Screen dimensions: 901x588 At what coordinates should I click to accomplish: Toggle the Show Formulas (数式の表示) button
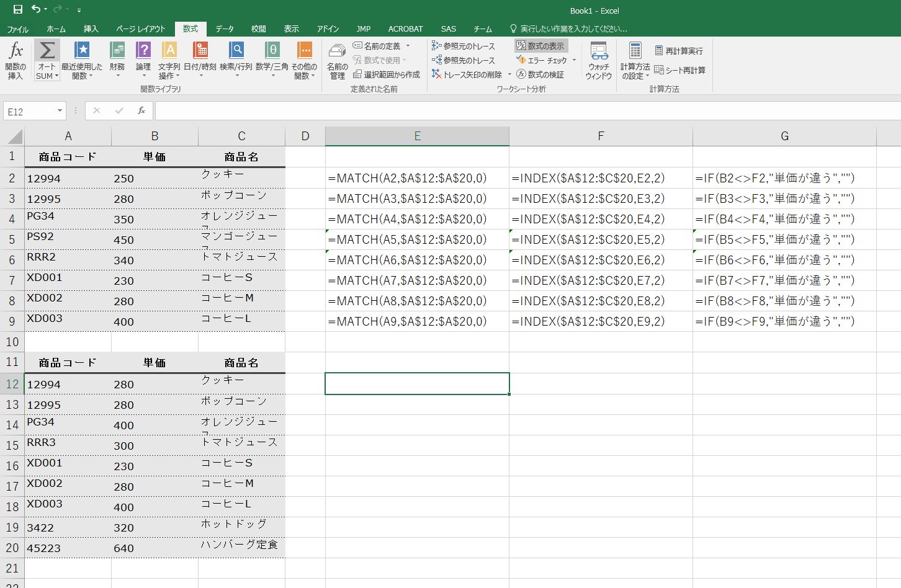click(541, 46)
